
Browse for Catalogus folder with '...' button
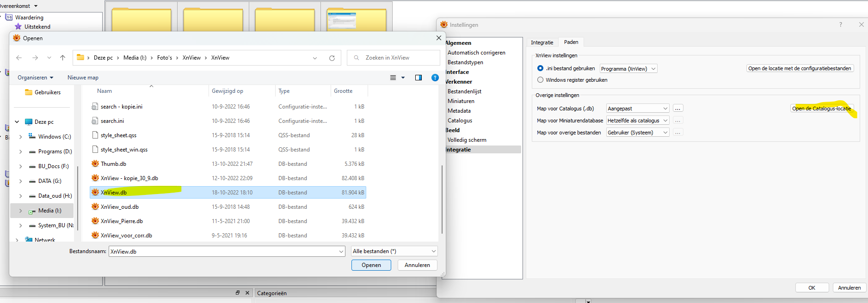click(x=678, y=109)
